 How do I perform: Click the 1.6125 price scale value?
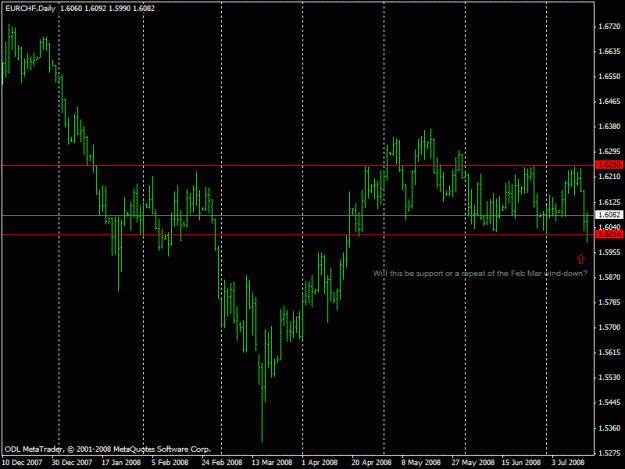click(x=609, y=202)
